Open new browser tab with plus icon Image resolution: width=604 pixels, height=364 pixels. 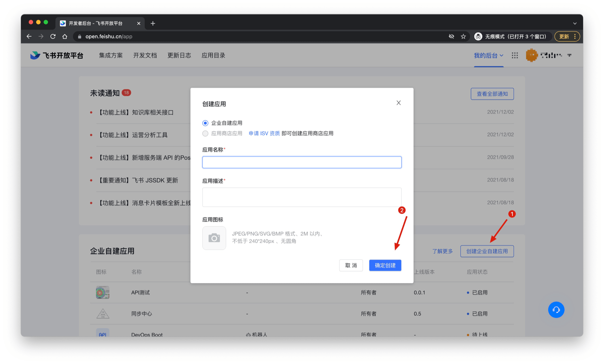tap(153, 23)
